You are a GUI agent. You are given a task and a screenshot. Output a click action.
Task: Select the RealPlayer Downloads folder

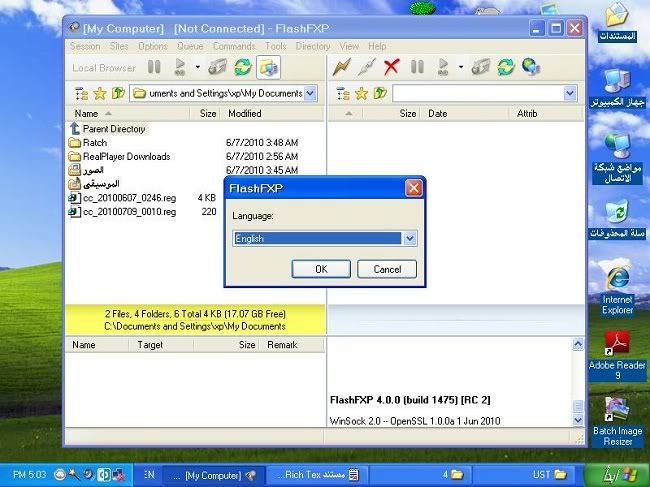click(x=119, y=157)
